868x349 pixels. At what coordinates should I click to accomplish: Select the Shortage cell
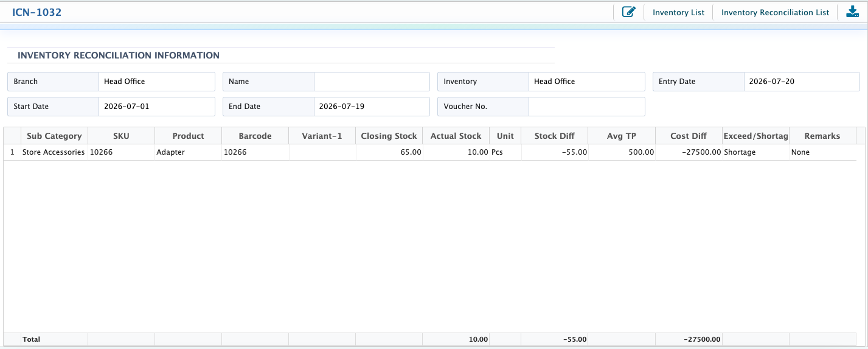pos(755,152)
